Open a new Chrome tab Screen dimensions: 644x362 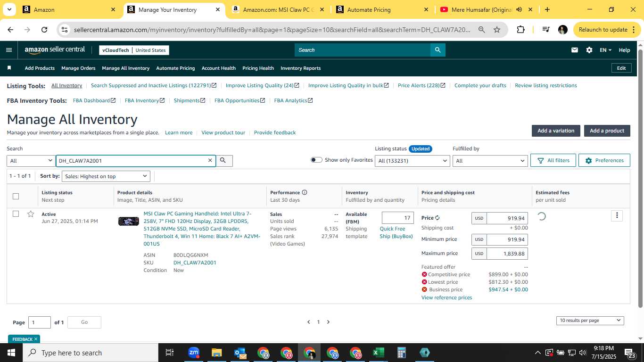(547, 9)
